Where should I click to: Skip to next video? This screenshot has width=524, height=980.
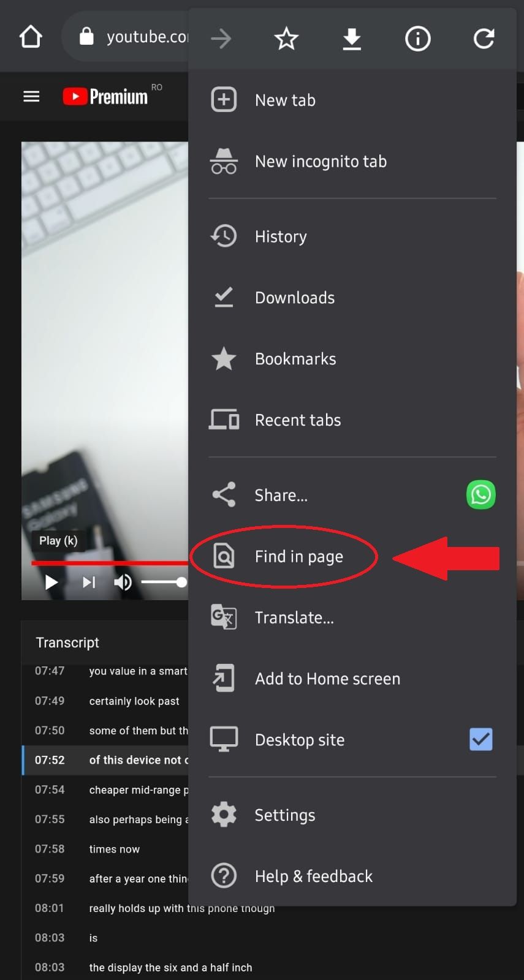(89, 582)
